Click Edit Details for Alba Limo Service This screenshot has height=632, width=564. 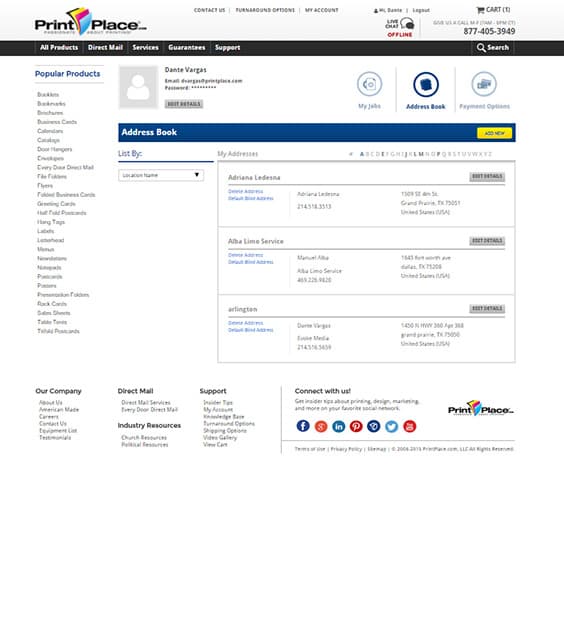pos(487,241)
